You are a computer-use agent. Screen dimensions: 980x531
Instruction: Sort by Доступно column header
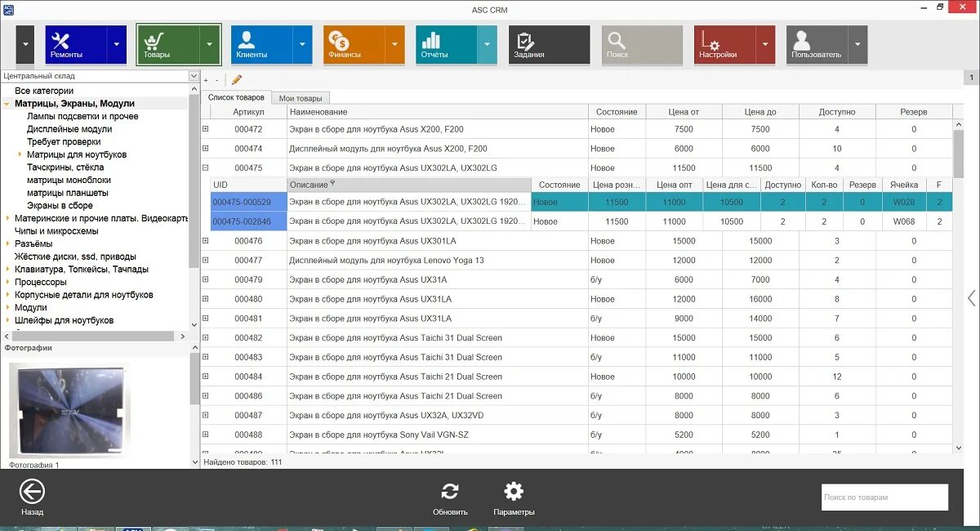click(837, 112)
